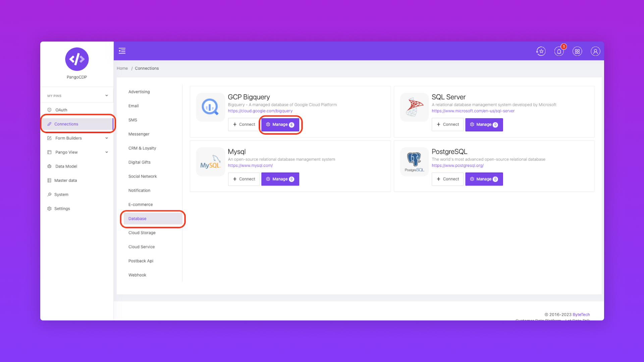Screen dimensions: 644x362
Task: Go to Settings in sidebar
Action: pos(62,208)
